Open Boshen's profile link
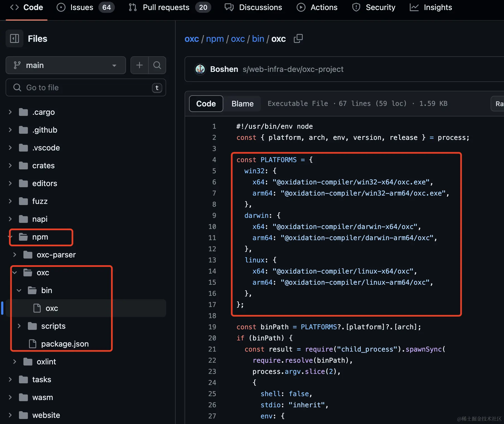This screenshot has height=424, width=504. 224,69
